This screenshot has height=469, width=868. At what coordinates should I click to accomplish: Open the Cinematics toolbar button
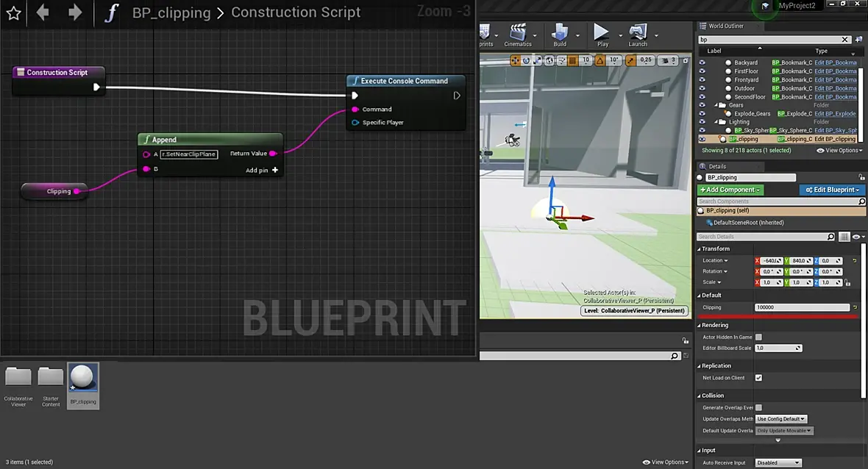click(x=518, y=35)
